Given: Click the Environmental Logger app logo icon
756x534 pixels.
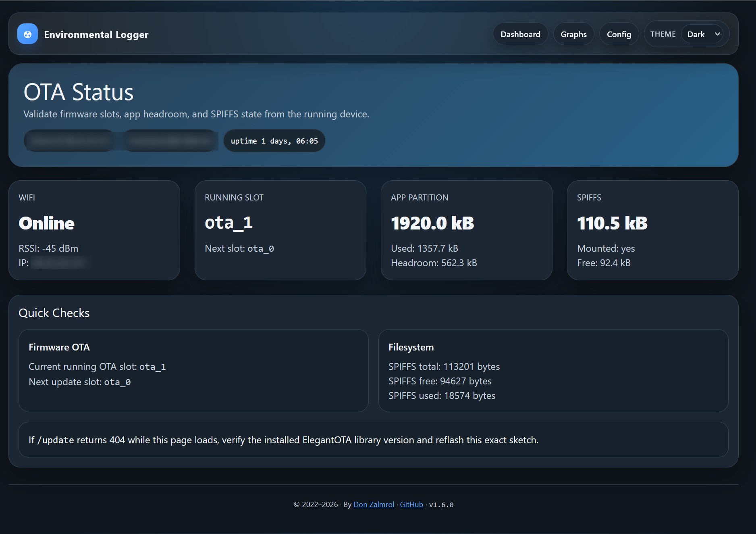Looking at the screenshot, I should pyautogui.click(x=27, y=34).
